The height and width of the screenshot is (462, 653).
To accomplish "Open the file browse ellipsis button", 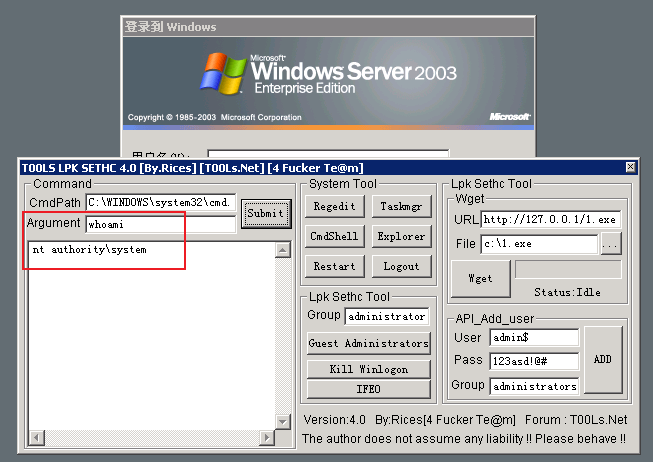I will point(611,244).
